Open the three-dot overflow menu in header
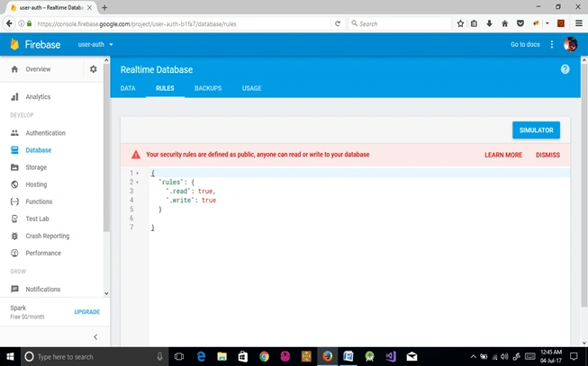Viewport: 588px width, 366px height. [x=552, y=44]
